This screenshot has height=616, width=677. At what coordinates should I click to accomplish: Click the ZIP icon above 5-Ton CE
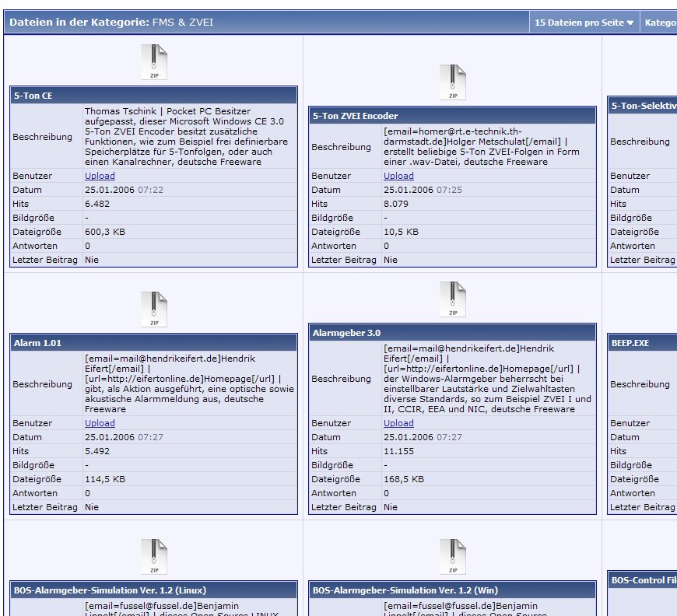tap(154, 62)
